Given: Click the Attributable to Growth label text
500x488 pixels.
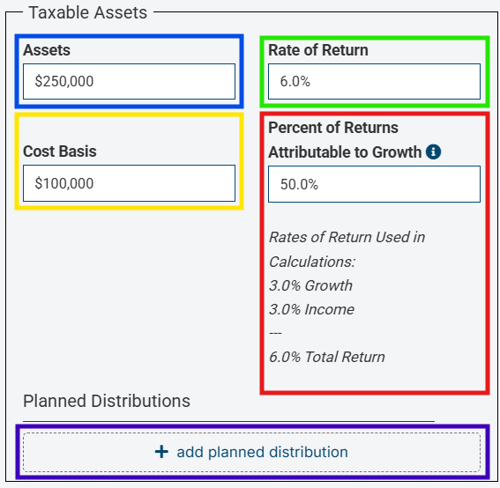Looking at the screenshot, I should tap(345, 152).
